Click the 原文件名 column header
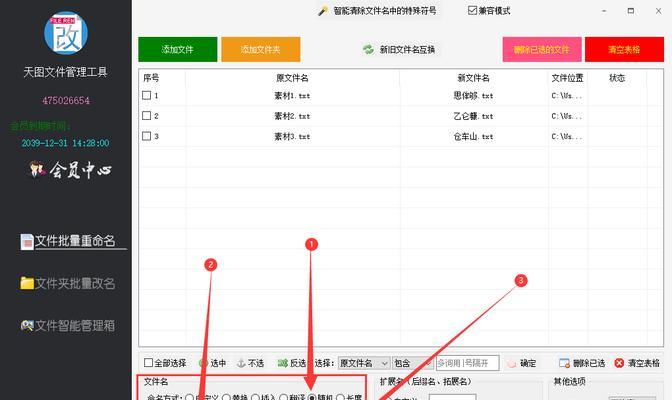672x400 pixels. tap(292, 78)
